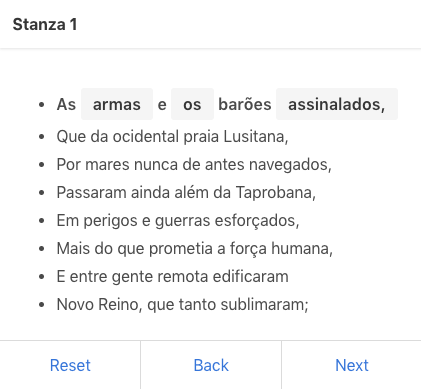Select the line "Novo Reino, que tanto sublimaram;"

183,304
